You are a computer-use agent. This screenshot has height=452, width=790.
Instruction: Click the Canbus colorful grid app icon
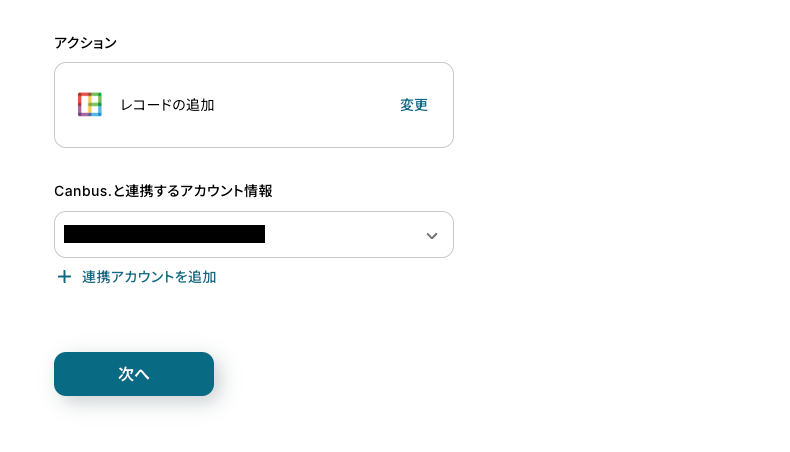[90, 105]
